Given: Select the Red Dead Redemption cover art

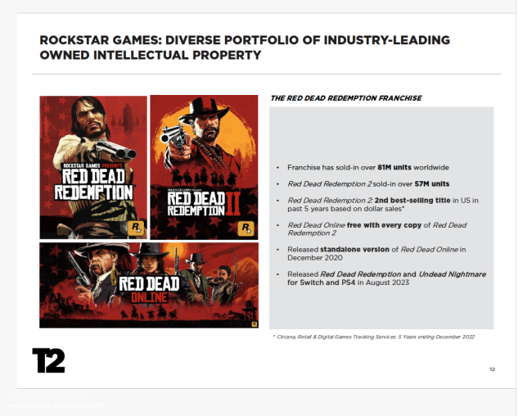Looking at the screenshot, I should click(93, 167).
